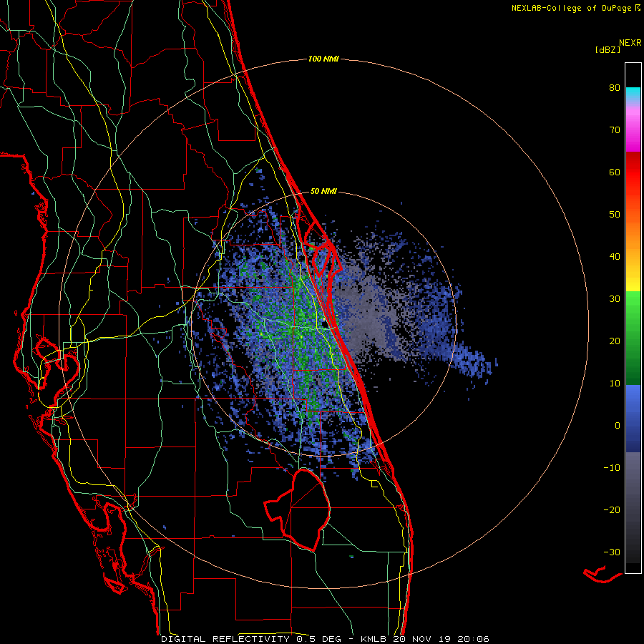The width and height of the screenshot is (644, 644).
Task: Click the 40 dBZ scale value
Action: [615, 257]
